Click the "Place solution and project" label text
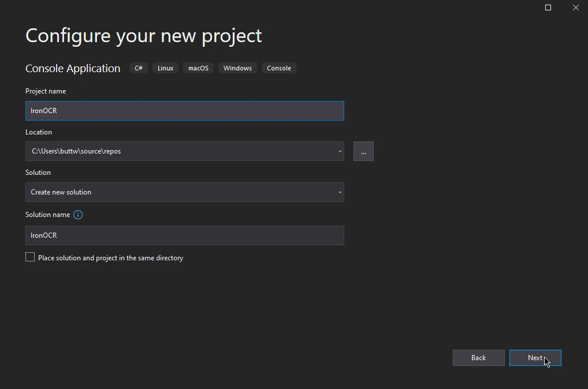The image size is (588, 389). click(110, 258)
